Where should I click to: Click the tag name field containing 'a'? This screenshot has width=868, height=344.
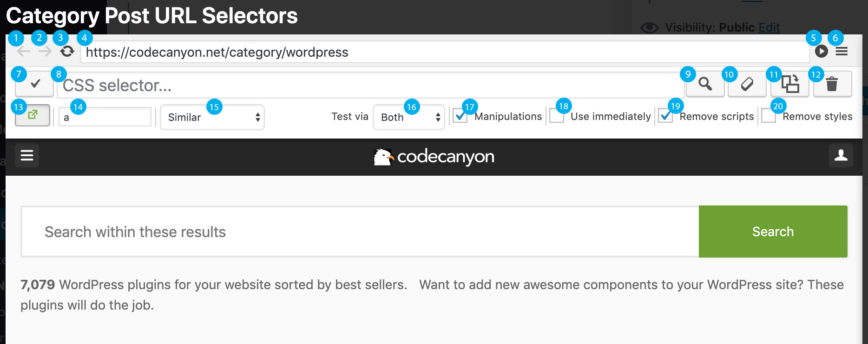point(105,117)
